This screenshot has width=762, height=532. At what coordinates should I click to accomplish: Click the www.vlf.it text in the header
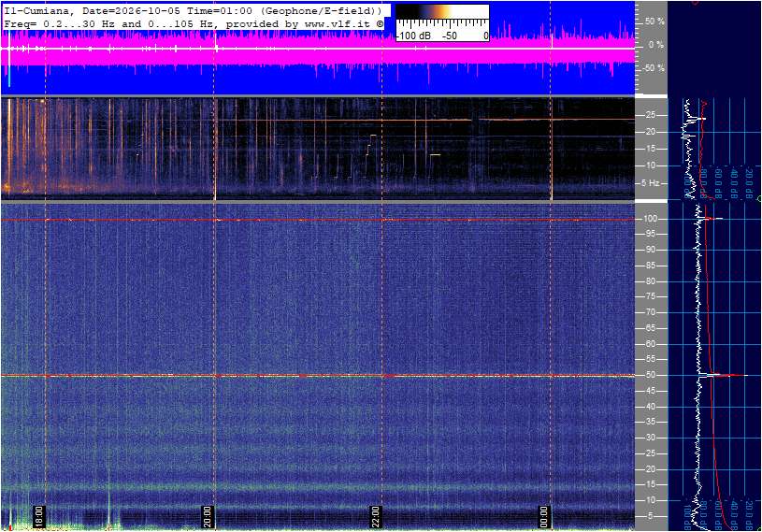[x=339, y=23]
